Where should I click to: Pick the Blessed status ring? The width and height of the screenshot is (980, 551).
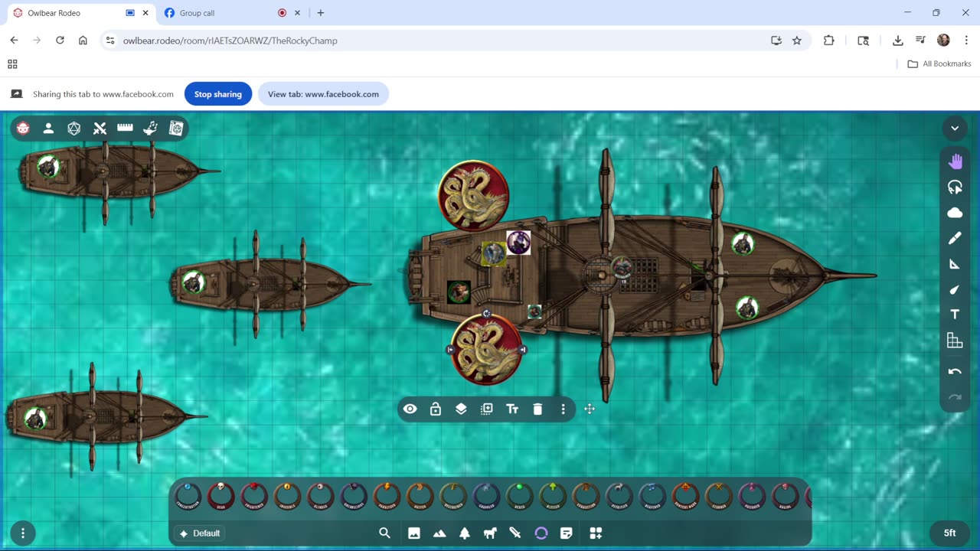point(553,497)
